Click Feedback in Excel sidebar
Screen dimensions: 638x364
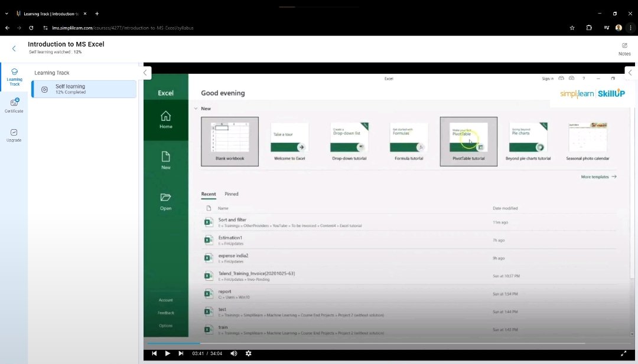pyautogui.click(x=165, y=313)
